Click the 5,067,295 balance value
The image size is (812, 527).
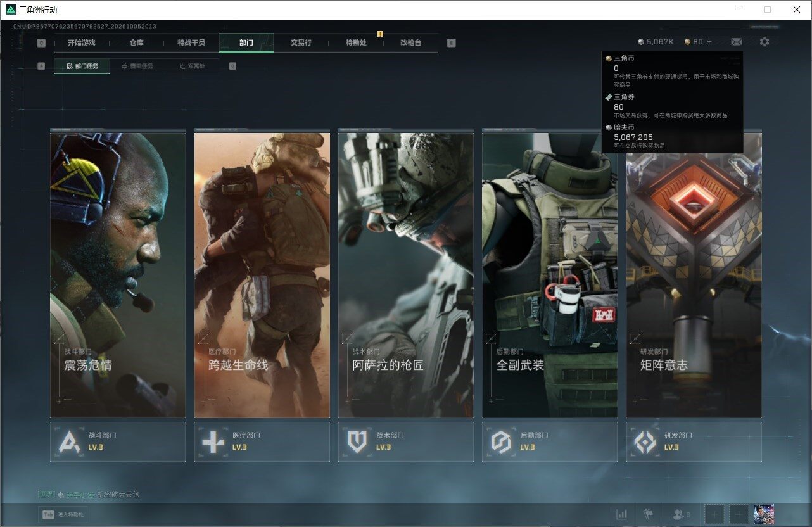pos(633,137)
